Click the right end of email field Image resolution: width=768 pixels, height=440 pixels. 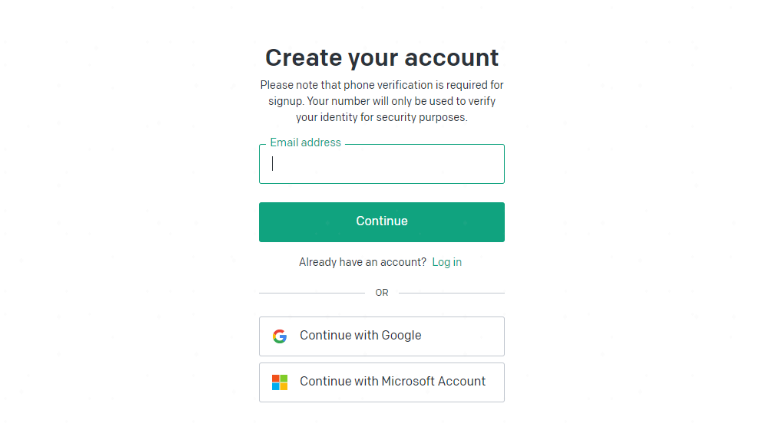click(497, 164)
